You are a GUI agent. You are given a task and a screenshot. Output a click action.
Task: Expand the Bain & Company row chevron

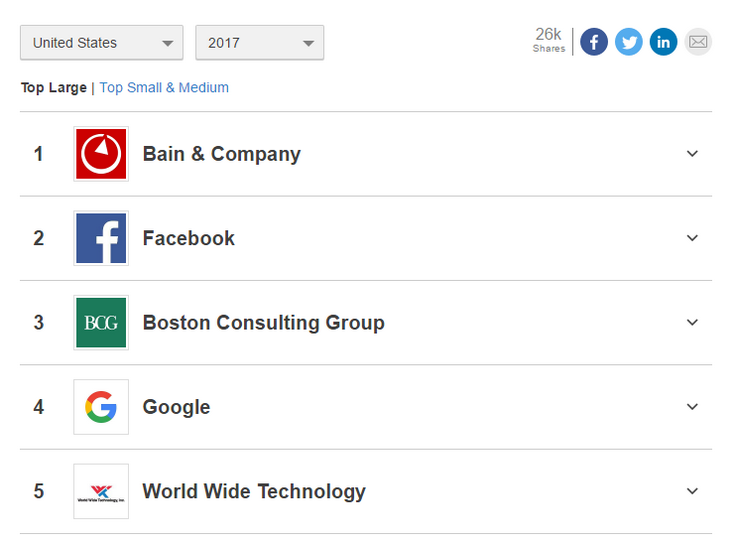pyautogui.click(x=692, y=154)
